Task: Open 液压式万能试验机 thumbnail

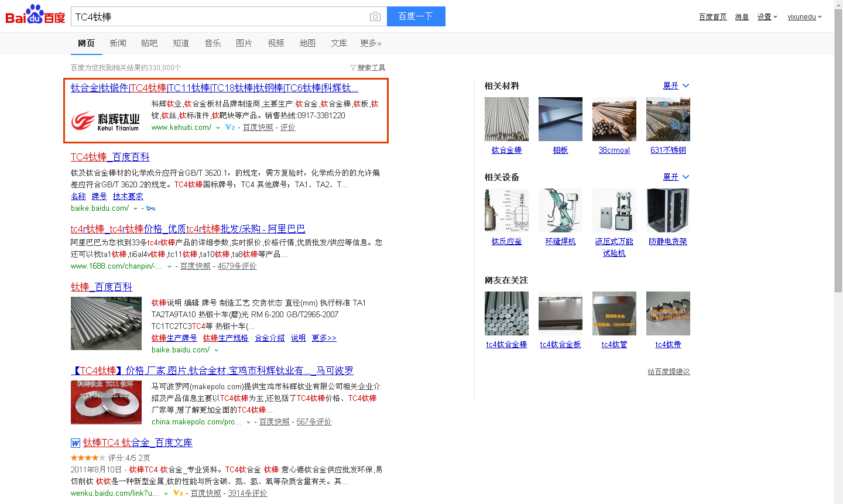Action: (x=614, y=211)
